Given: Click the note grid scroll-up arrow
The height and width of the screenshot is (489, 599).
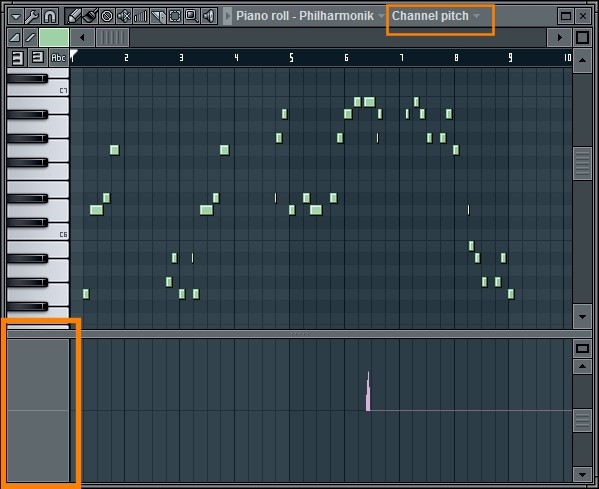Looking at the screenshot, I should pos(583,61).
